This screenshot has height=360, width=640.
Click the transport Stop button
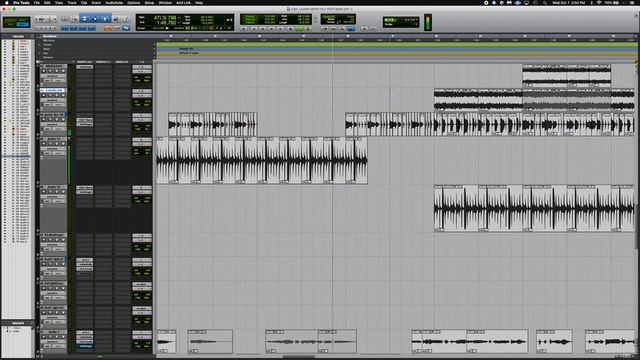click(x=290, y=29)
